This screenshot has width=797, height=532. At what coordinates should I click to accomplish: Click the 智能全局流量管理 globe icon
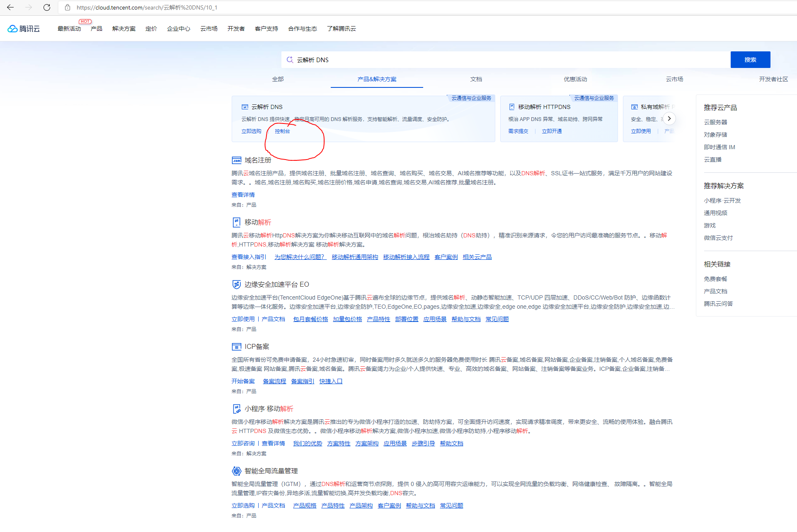pyautogui.click(x=236, y=471)
